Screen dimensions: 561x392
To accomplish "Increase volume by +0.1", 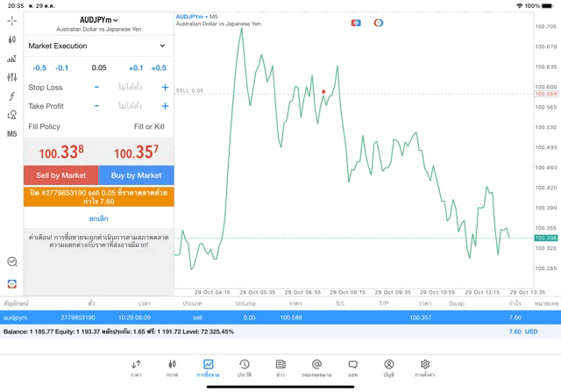I will tap(136, 68).
